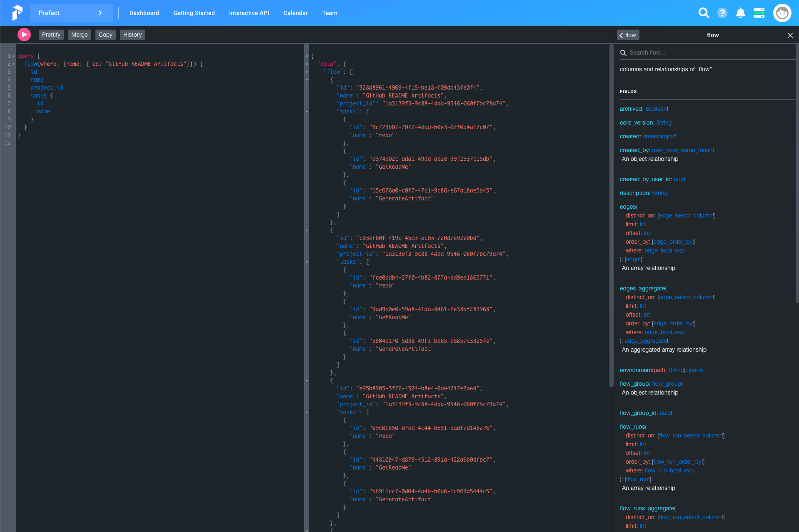The height and width of the screenshot is (532, 799).
Task: Open the edge_aggregate return type link
Action: 646,341
